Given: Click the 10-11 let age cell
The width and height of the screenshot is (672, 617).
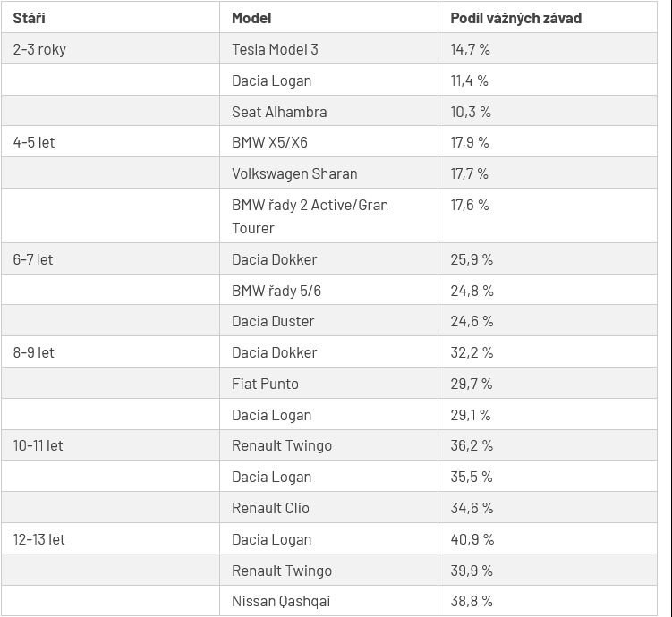Looking at the screenshot, I should coord(111,445).
